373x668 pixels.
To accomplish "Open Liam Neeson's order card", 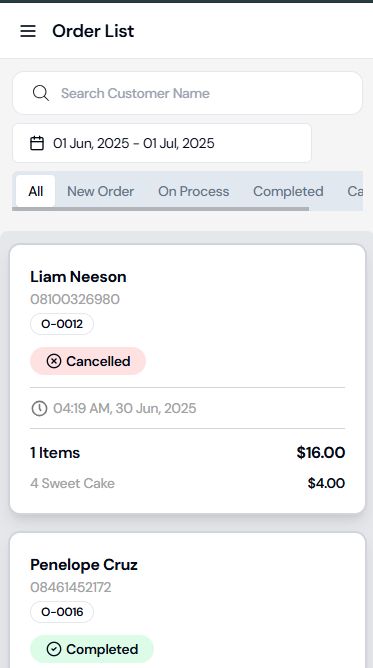I will coord(187,379).
